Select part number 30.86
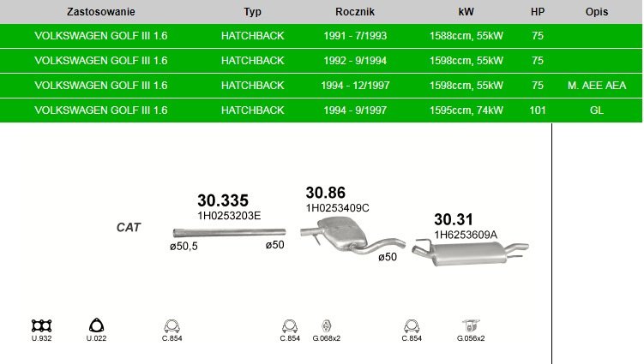 [326, 193]
